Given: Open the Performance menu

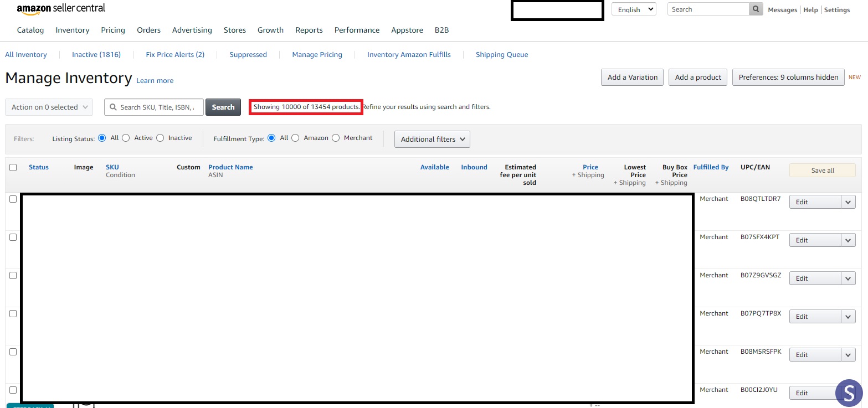Looking at the screenshot, I should coord(357,30).
